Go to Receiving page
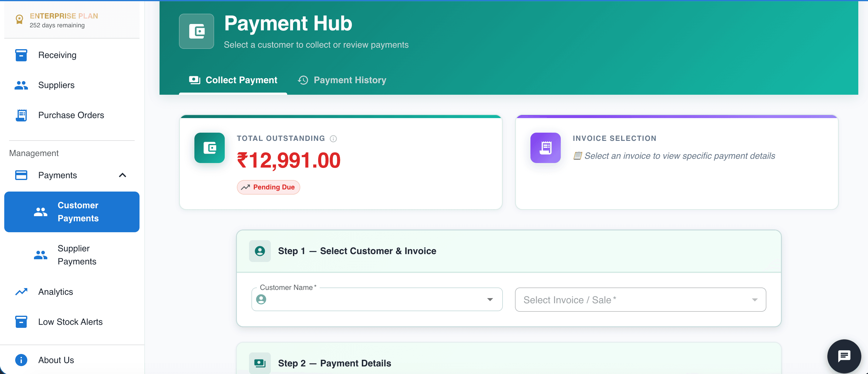The width and height of the screenshot is (868, 374). 72,55
